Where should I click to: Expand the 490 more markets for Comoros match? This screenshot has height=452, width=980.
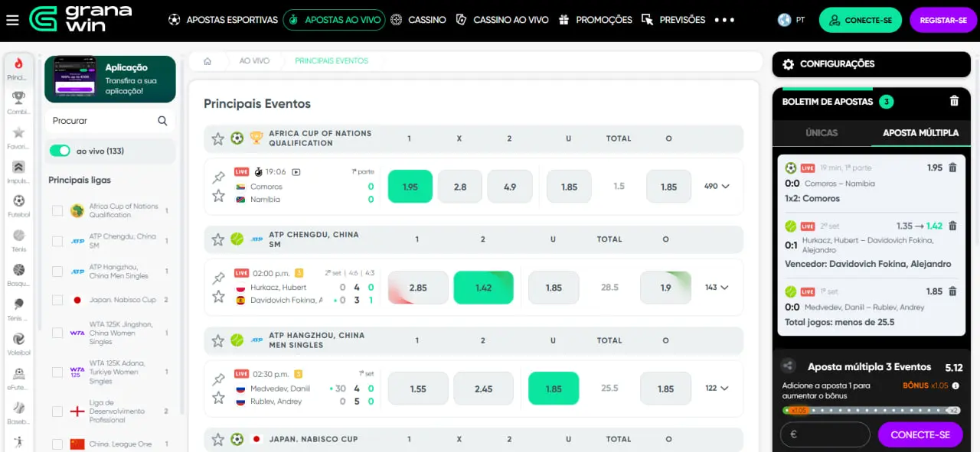pyautogui.click(x=717, y=186)
